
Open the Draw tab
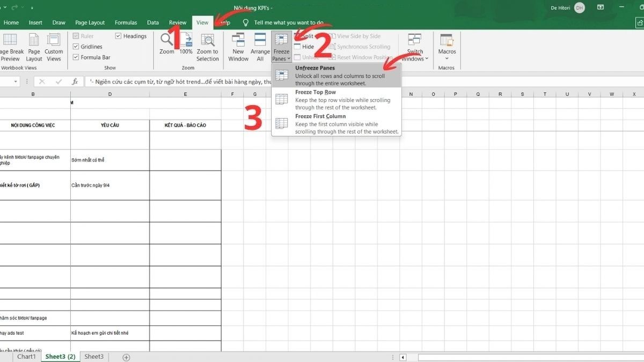point(58,23)
